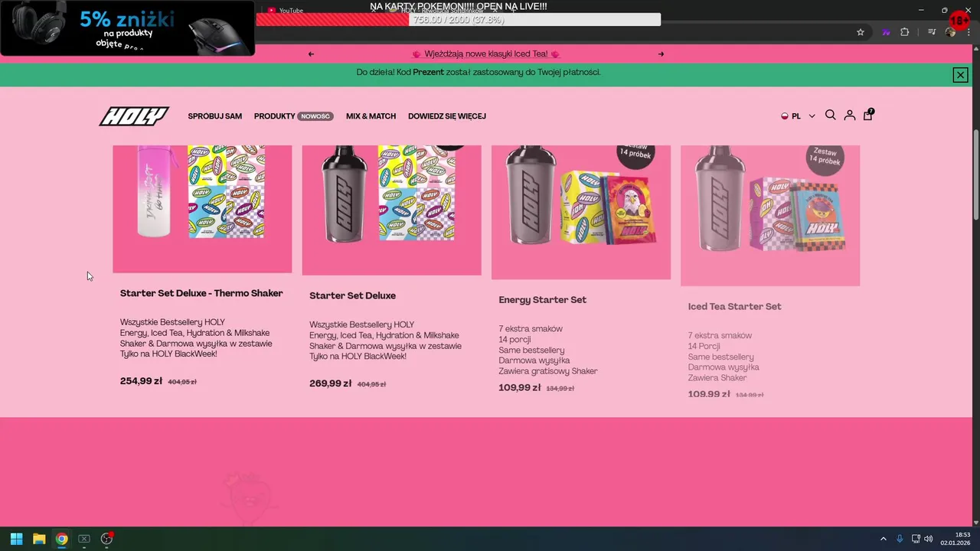Close the green Prezent code banner
The width and height of the screenshot is (980, 551).
[960, 74]
